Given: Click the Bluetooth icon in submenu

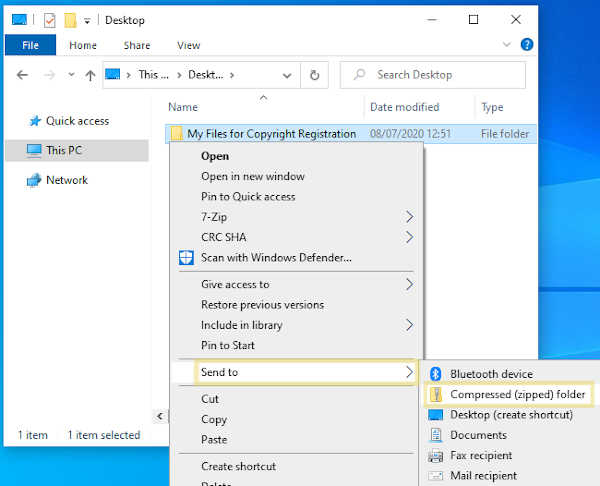Looking at the screenshot, I should tap(435, 374).
